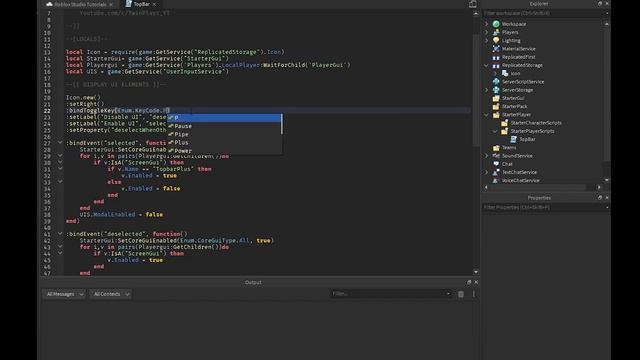Open the Explorer filter dropdown arrow
Image resolution: width=640 pixels, height=360 pixels.
point(607,13)
